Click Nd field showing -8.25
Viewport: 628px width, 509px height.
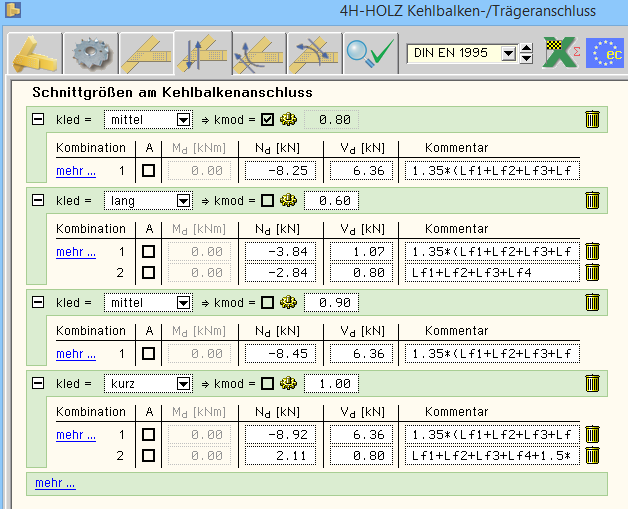click(281, 171)
